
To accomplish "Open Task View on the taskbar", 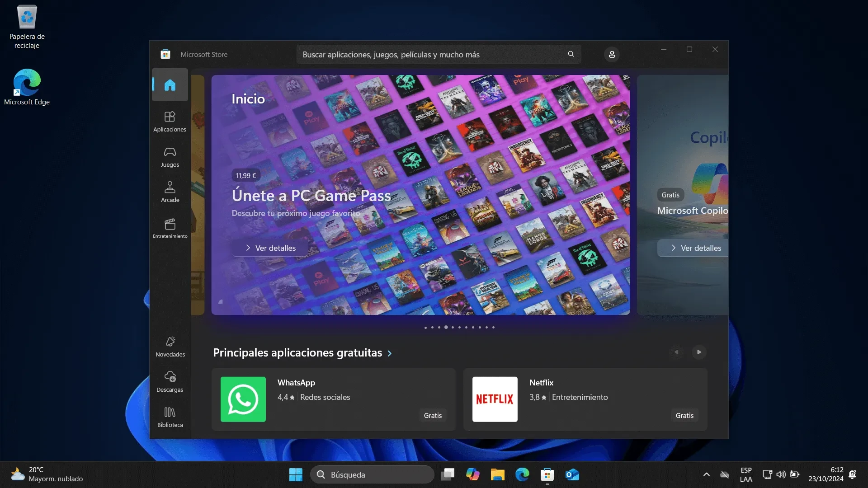I will 448,474.
